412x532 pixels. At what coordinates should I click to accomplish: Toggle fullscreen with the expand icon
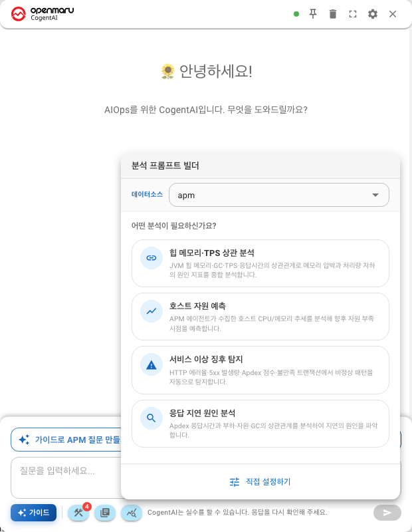coord(353,14)
